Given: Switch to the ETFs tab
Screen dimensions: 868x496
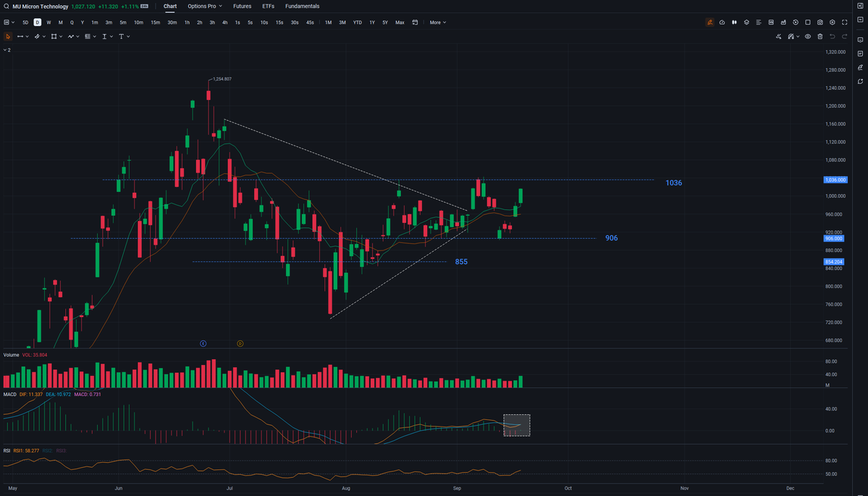Looking at the screenshot, I should click(x=268, y=6).
